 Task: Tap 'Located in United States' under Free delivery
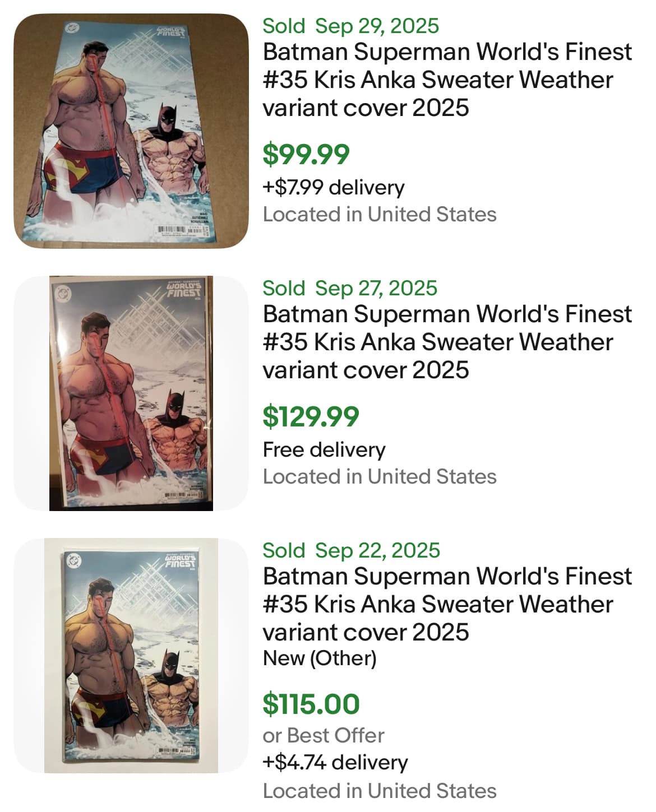coord(380,476)
